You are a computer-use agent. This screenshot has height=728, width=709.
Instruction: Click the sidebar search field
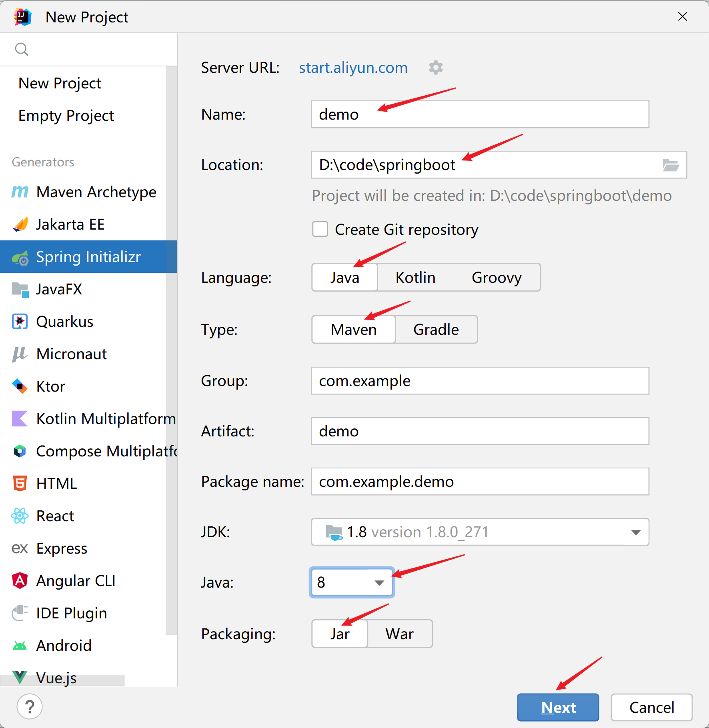click(x=89, y=50)
